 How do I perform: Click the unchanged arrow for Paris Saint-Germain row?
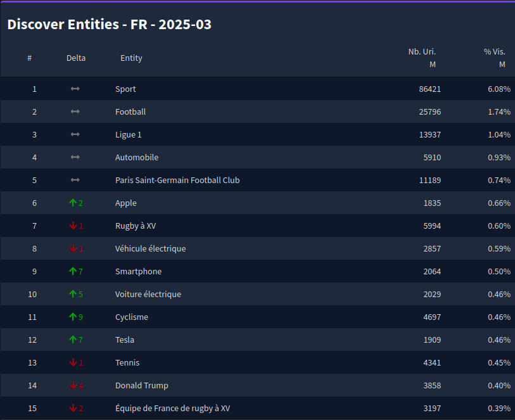pos(75,180)
